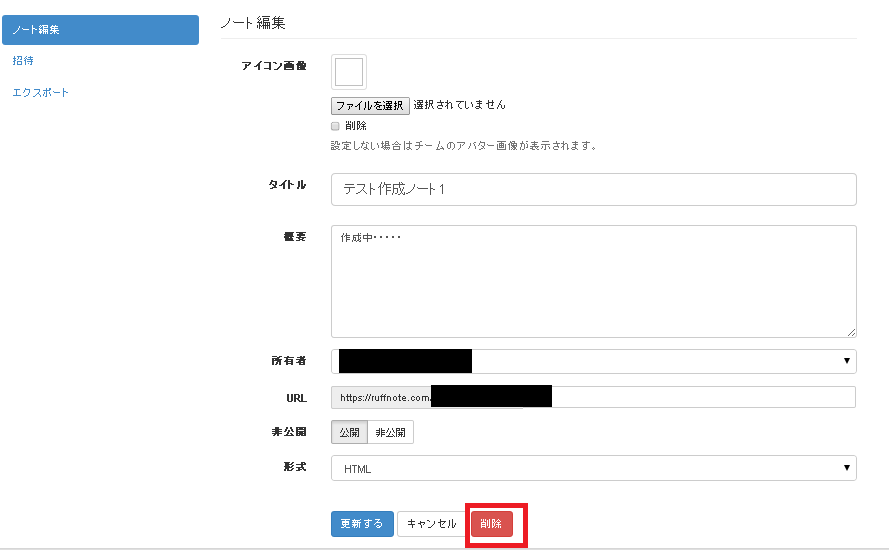Select the 公開 visibility option
889x550 pixels.
coord(349,433)
